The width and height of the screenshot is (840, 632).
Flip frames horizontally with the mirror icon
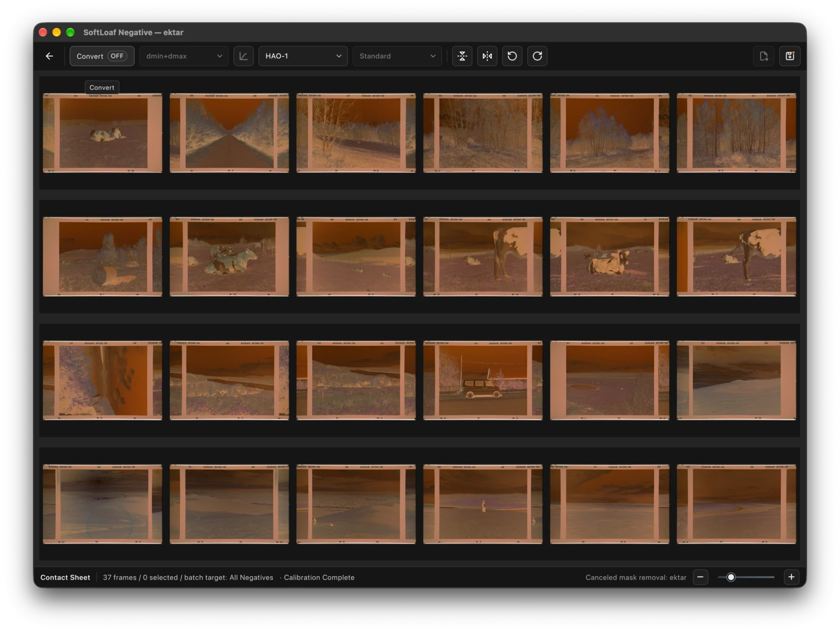487,56
